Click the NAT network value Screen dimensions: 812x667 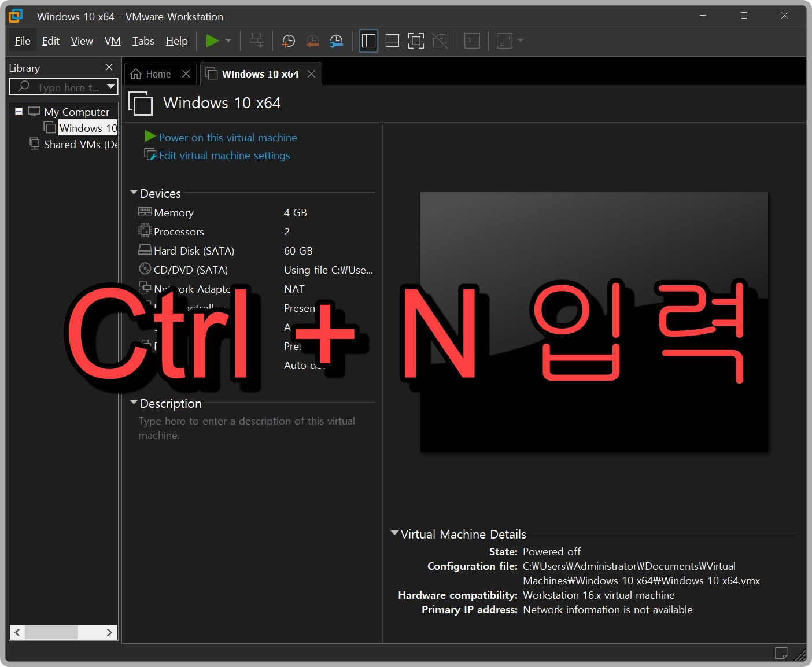click(294, 289)
